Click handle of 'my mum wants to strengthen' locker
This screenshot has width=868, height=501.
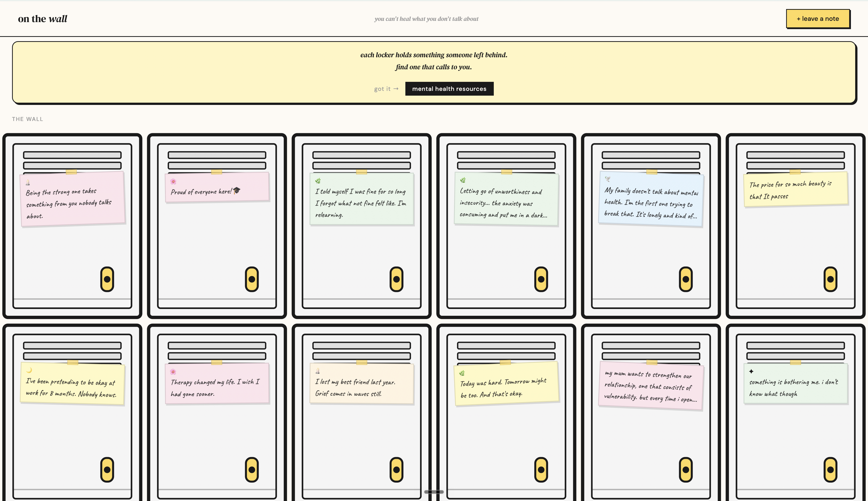coord(685,470)
